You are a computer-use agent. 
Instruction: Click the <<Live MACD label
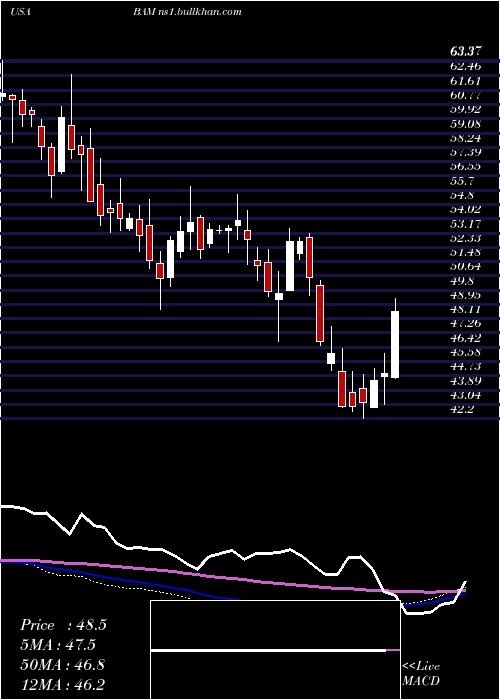click(421, 674)
